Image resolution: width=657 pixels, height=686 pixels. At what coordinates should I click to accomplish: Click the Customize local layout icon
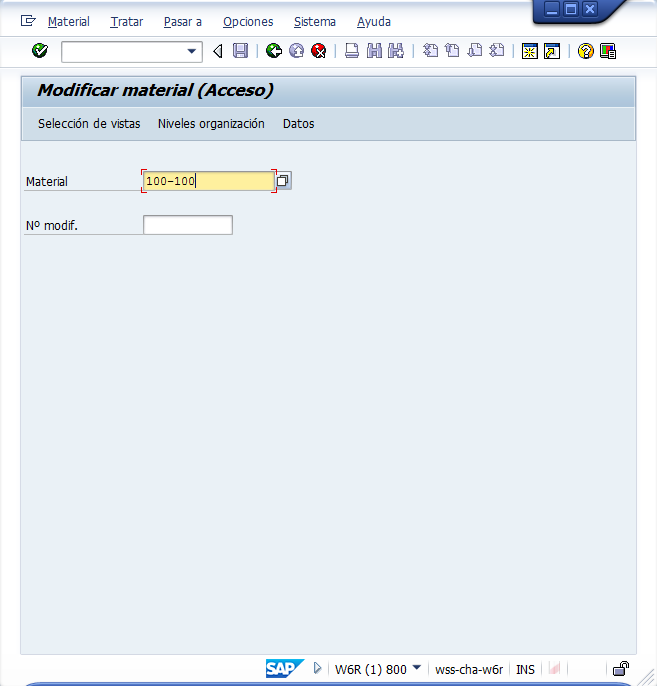click(x=608, y=51)
